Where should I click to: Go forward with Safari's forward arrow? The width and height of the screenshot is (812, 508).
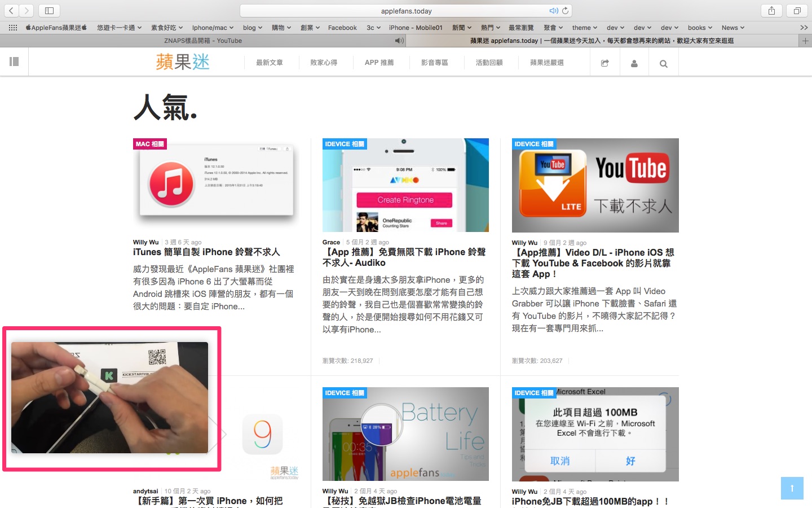coord(27,10)
